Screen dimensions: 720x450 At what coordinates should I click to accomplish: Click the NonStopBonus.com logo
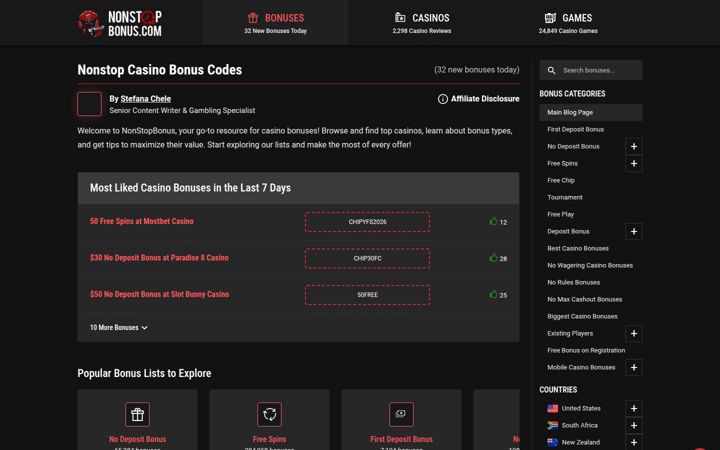(120, 23)
